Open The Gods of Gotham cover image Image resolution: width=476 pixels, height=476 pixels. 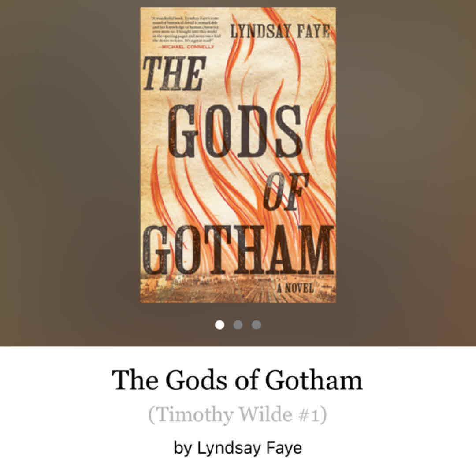238,155
